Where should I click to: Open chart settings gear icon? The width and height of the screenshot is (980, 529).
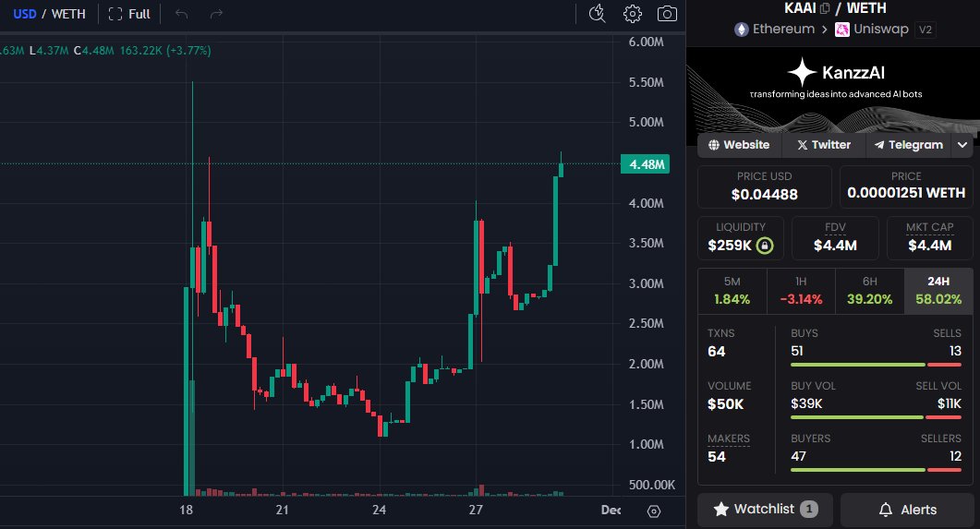click(633, 14)
